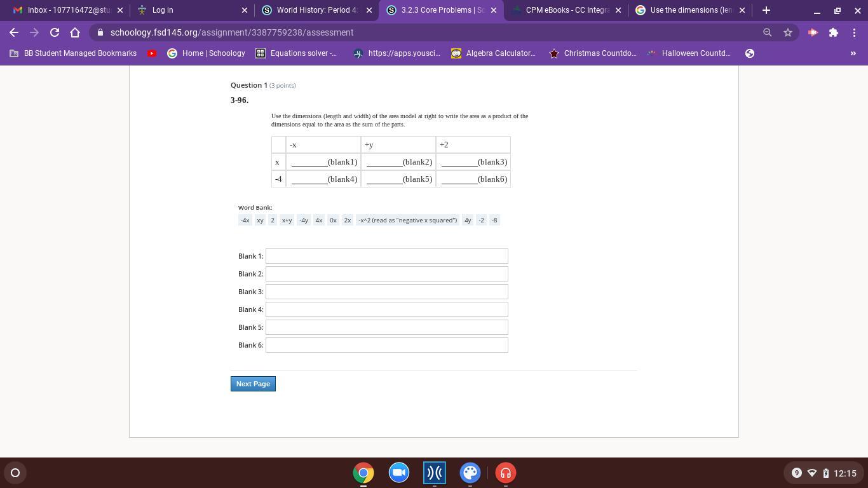Close the World History tab
This screenshot has width=868, height=488.
click(369, 10)
